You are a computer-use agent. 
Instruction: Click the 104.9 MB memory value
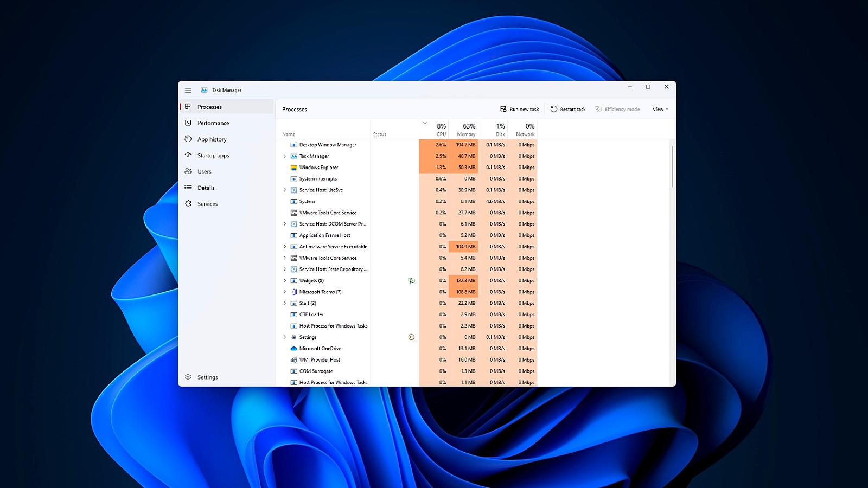tap(464, 247)
